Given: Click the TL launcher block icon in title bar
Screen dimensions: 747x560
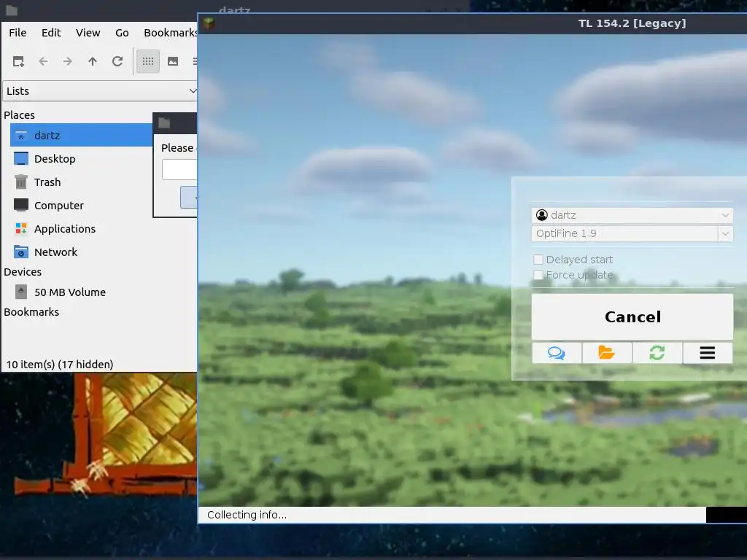Looking at the screenshot, I should 209,23.
